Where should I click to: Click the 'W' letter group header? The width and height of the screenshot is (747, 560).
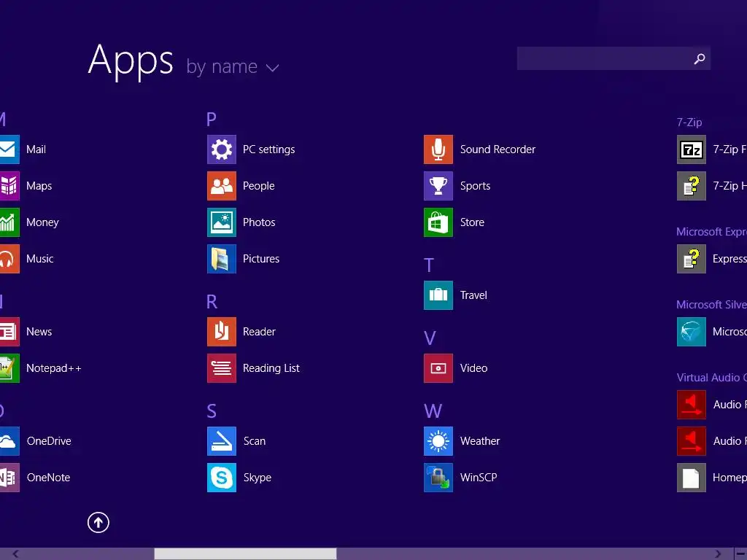[x=433, y=411]
